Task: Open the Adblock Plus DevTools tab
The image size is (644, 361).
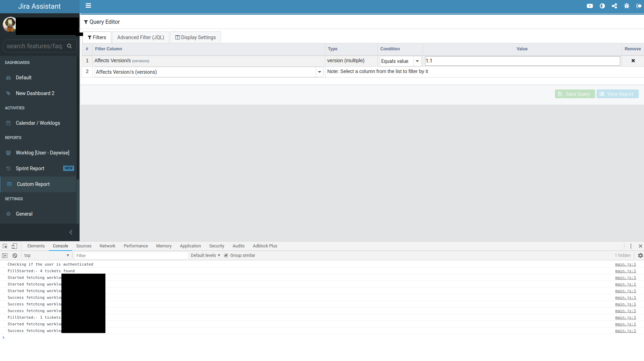Action: click(x=265, y=246)
